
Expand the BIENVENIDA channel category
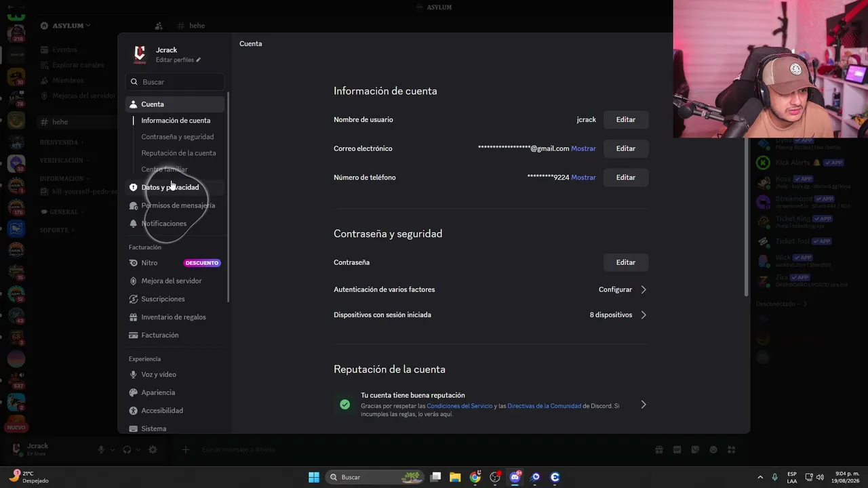[x=61, y=142]
